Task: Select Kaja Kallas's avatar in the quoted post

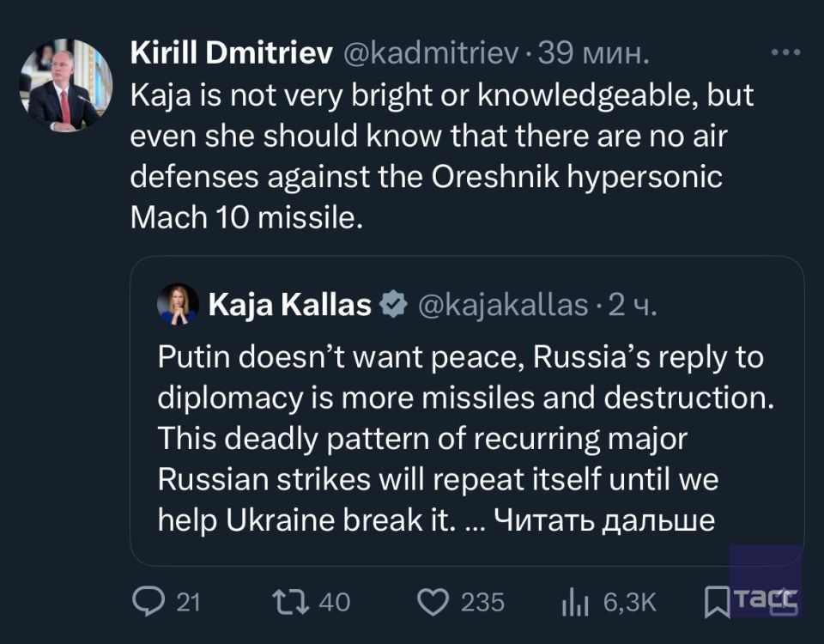Action: click(176, 305)
